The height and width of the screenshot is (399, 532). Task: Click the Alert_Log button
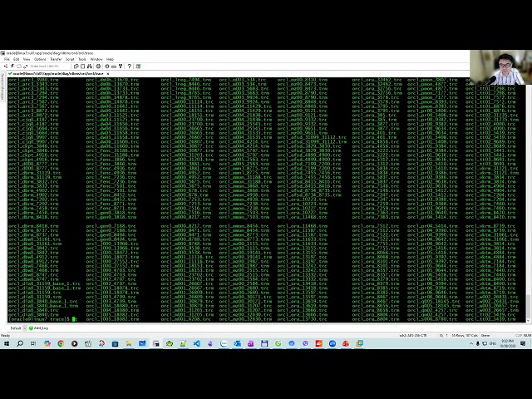pos(39,328)
